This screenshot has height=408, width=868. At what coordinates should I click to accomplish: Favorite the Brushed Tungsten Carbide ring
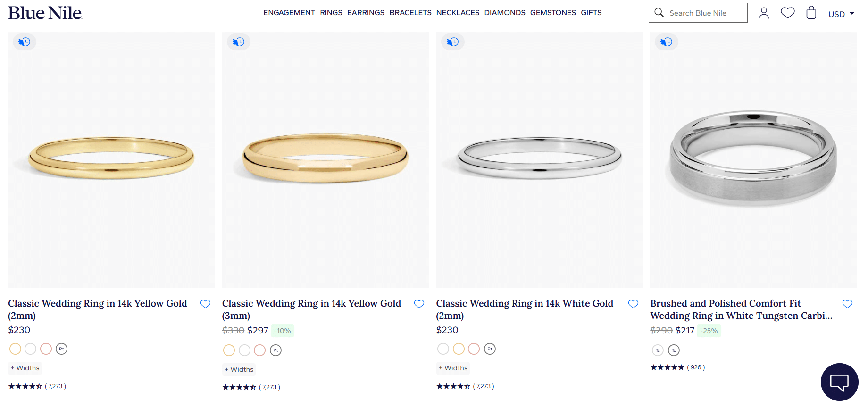point(847,304)
